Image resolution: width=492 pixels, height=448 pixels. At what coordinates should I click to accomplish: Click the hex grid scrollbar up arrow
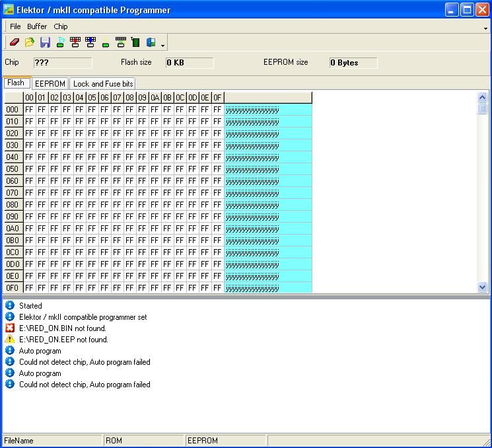(482, 97)
